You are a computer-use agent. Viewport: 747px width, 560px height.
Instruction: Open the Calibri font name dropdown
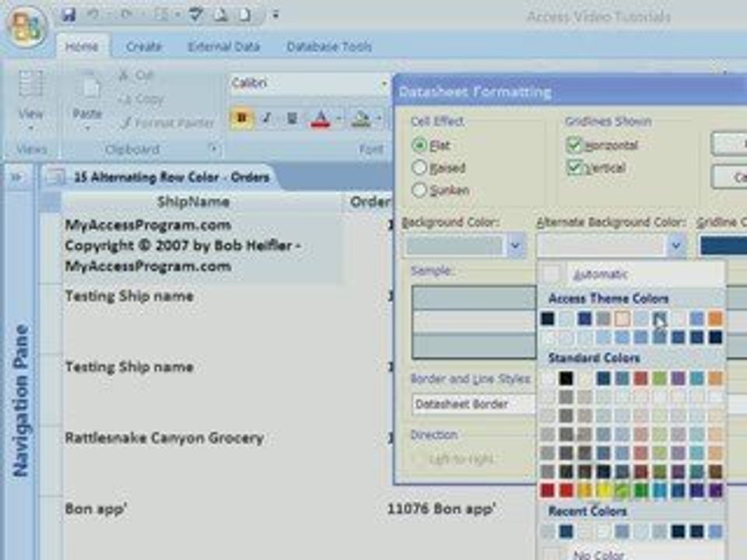pos(384,83)
